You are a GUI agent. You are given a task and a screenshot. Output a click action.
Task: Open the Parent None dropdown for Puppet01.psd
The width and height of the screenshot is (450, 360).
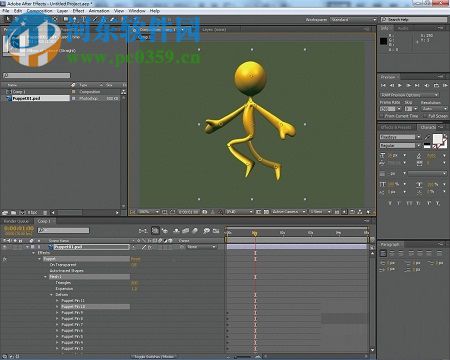click(x=201, y=247)
